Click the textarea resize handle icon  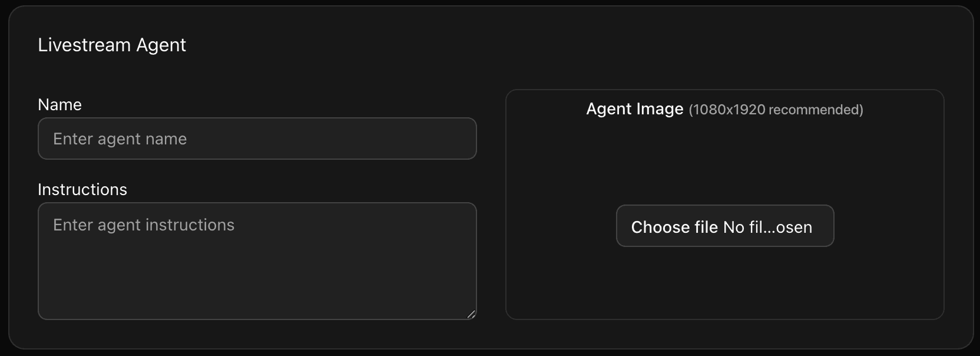(471, 315)
